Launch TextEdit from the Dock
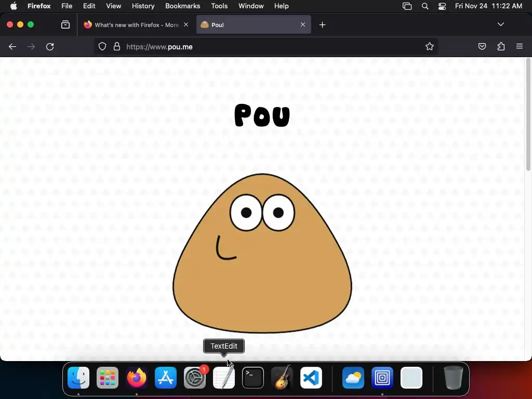 (224, 378)
